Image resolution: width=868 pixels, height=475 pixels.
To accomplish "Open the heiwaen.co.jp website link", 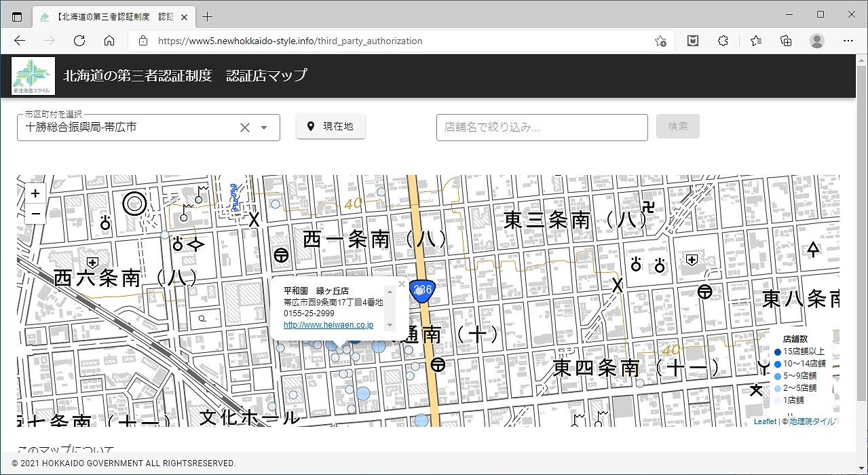I will [328, 325].
